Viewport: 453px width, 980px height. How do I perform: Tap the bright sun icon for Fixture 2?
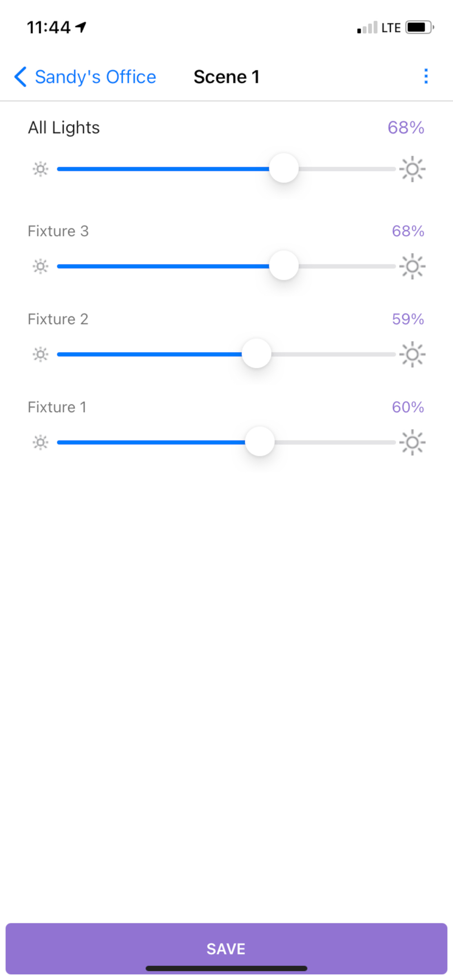click(x=412, y=354)
